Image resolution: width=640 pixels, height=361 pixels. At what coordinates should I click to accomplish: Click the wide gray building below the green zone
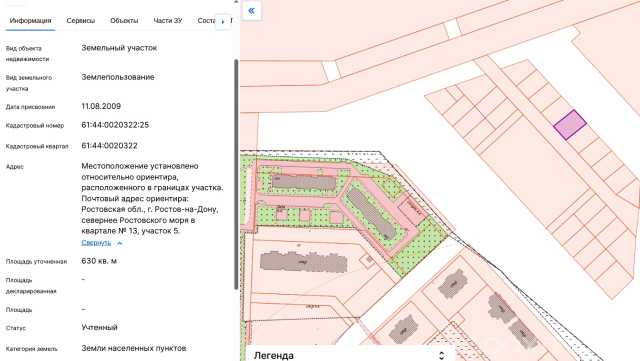pos(304,262)
